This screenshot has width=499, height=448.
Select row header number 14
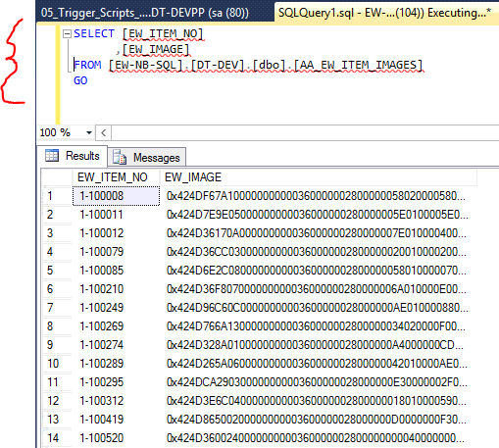(x=57, y=438)
